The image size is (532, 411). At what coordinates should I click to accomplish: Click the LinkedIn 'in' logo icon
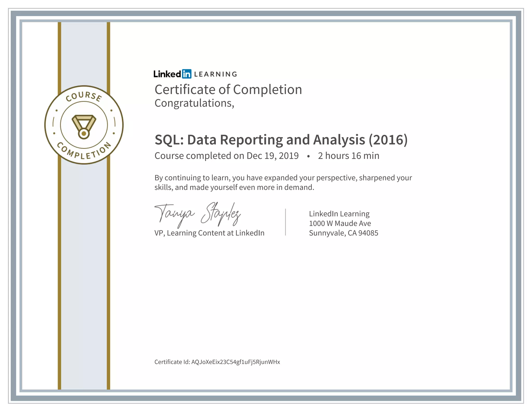coord(187,74)
